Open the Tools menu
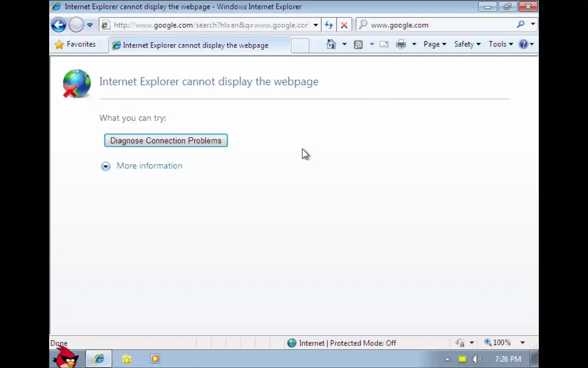The width and height of the screenshot is (588, 368). pos(501,44)
